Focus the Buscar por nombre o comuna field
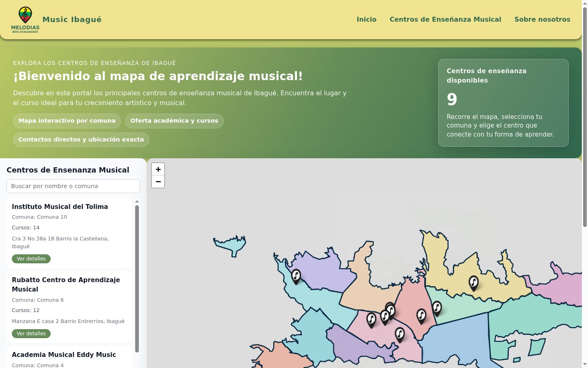This screenshot has height=368, width=588. click(73, 186)
